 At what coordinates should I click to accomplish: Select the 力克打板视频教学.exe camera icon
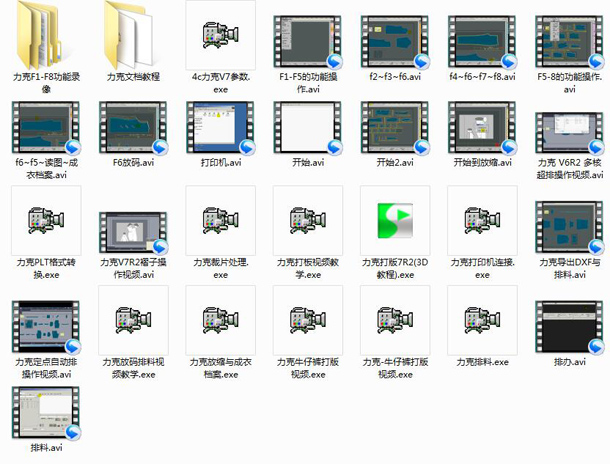click(x=307, y=221)
